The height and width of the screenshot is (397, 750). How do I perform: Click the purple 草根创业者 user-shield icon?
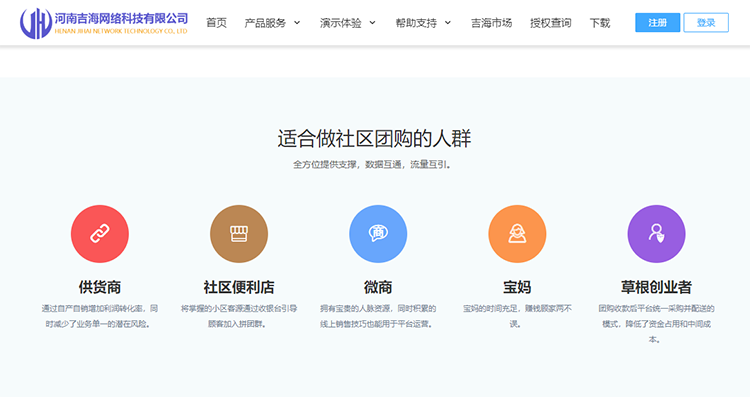pos(656,234)
